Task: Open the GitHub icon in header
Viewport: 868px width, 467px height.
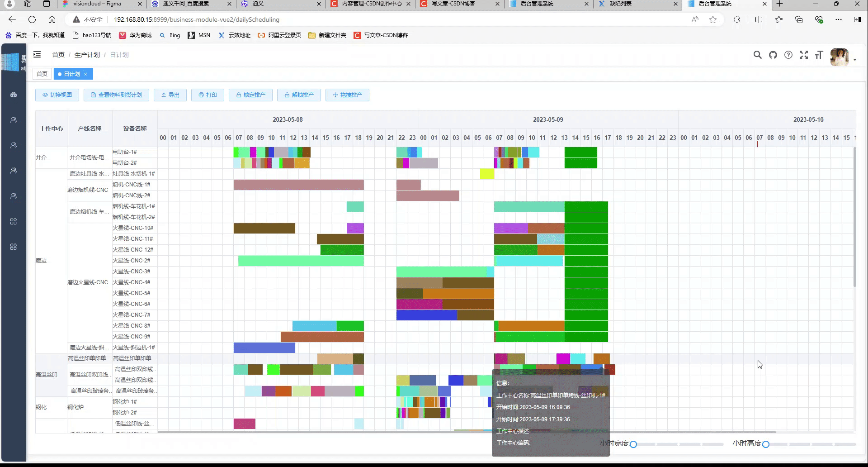Action: coord(773,55)
